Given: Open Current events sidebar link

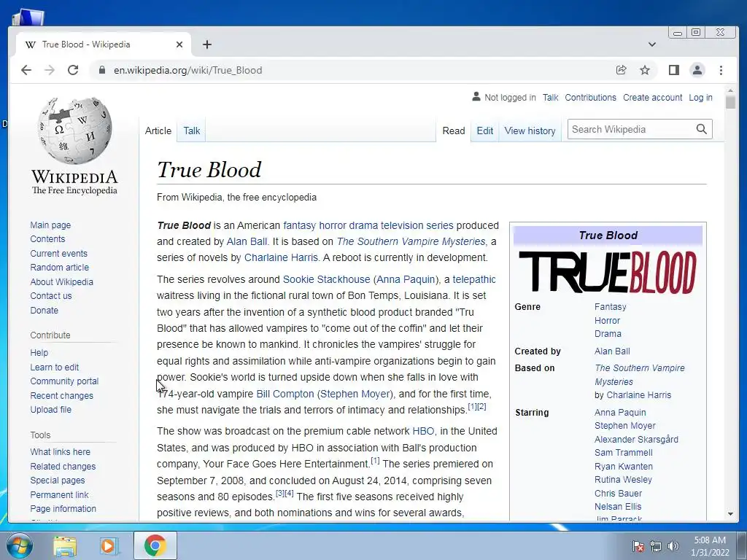Looking at the screenshot, I should [58, 253].
